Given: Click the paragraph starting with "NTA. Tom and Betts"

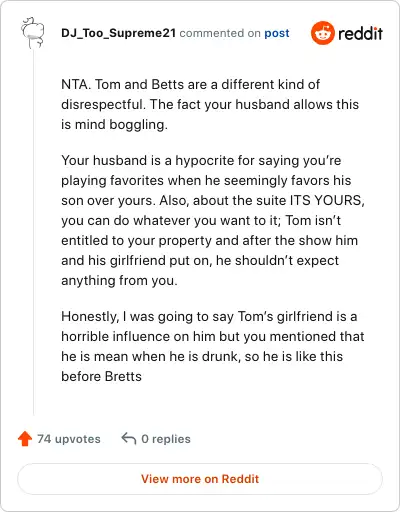Looking at the screenshot, I should point(210,104).
